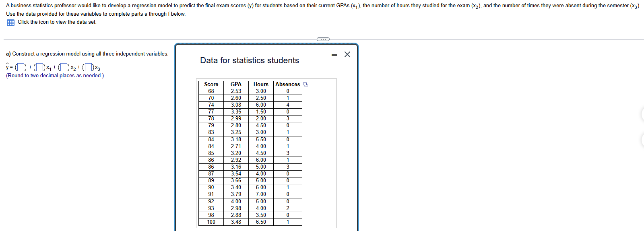Click the Score cell with value 98
644x231 pixels.
pos(211,215)
